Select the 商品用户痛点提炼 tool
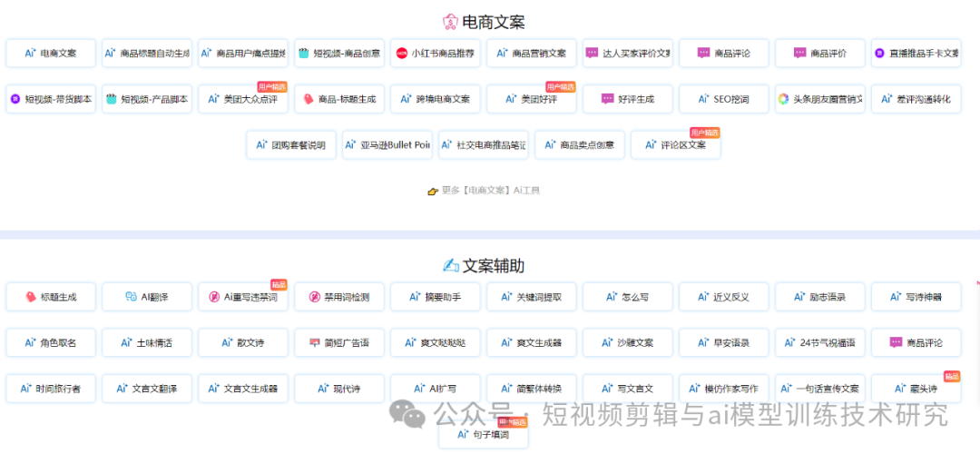 [x=243, y=54]
